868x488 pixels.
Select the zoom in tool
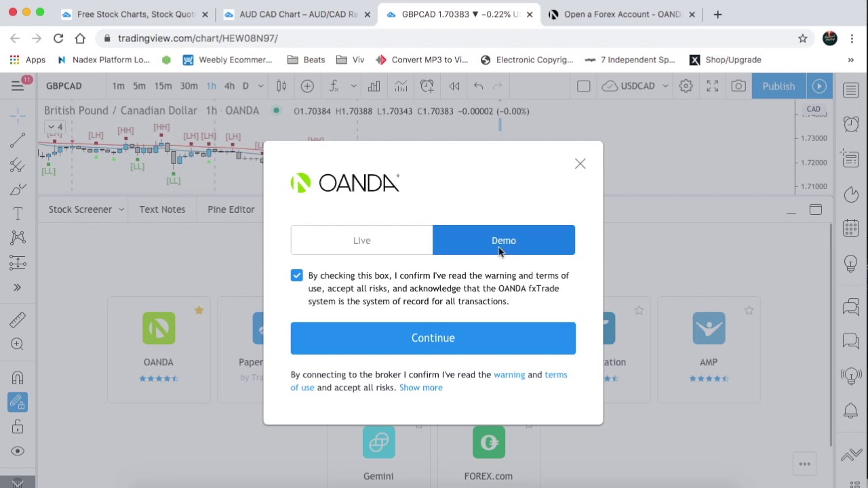[18, 344]
